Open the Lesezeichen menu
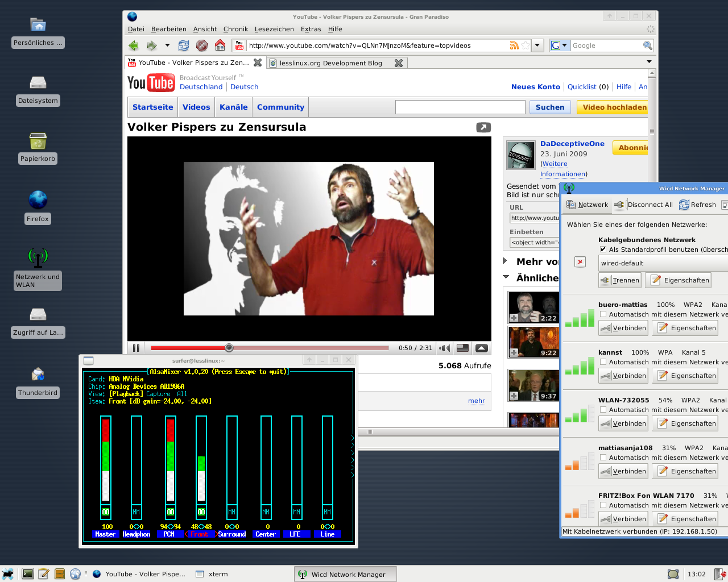 [x=274, y=29]
